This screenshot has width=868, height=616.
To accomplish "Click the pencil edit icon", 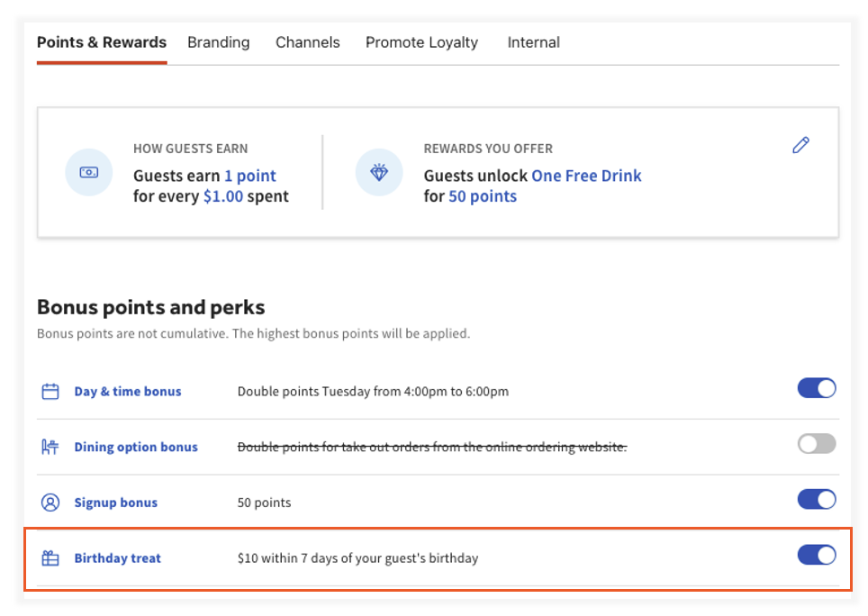I will coord(800,145).
